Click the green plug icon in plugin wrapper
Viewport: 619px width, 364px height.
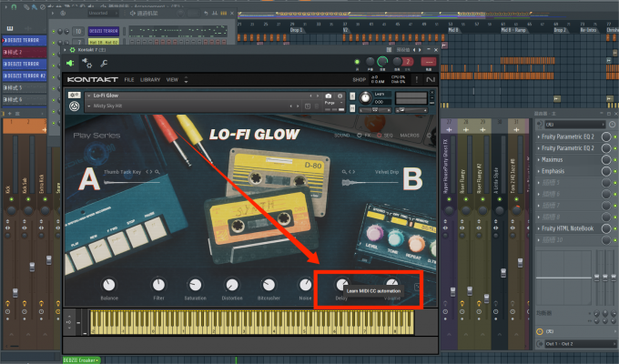pos(70,63)
